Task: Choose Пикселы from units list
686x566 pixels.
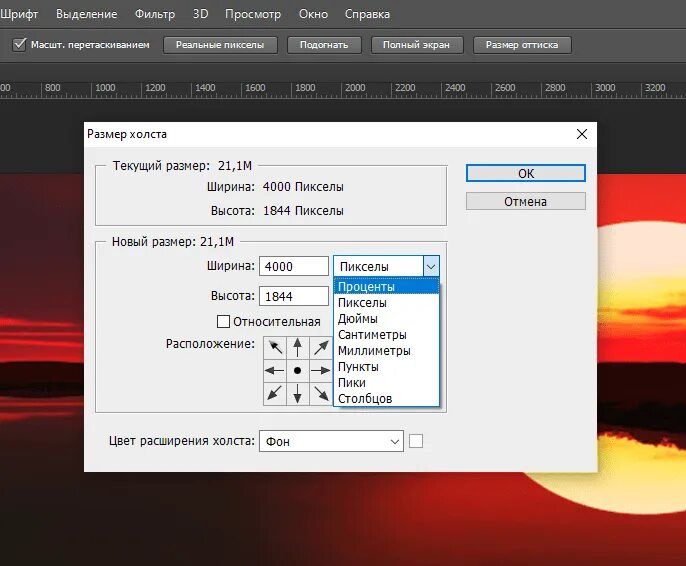Action: click(x=386, y=303)
